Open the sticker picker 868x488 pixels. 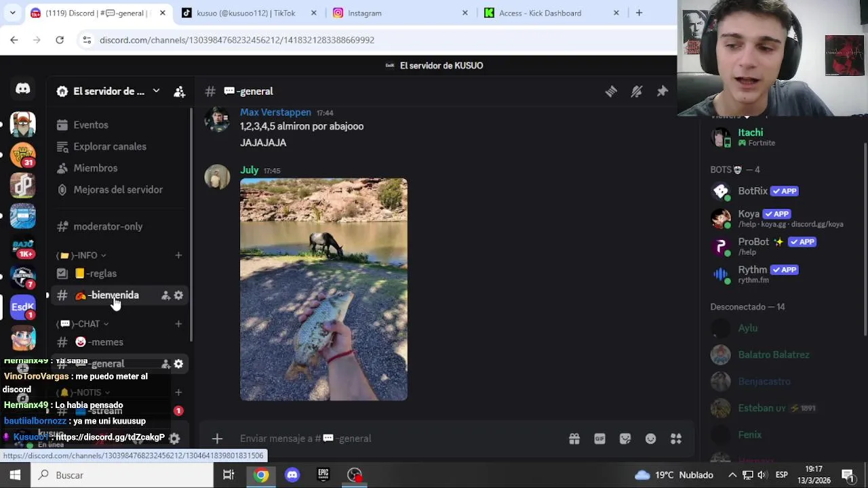(625, 439)
